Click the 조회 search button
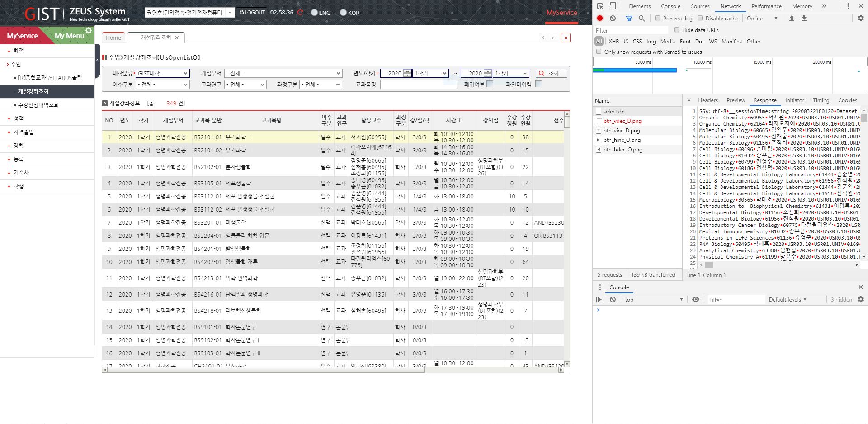 click(x=551, y=73)
